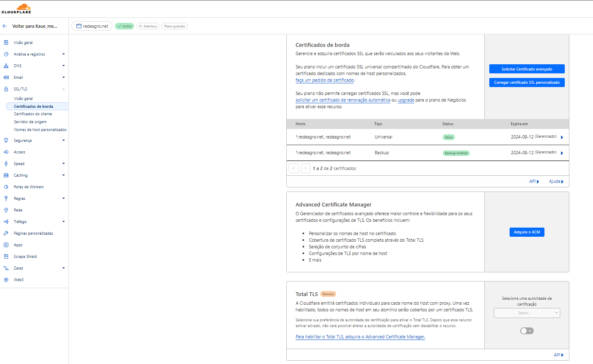Expand the Tráfego submenu arrow
Viewport: 593px width, 364px height.
63,222
